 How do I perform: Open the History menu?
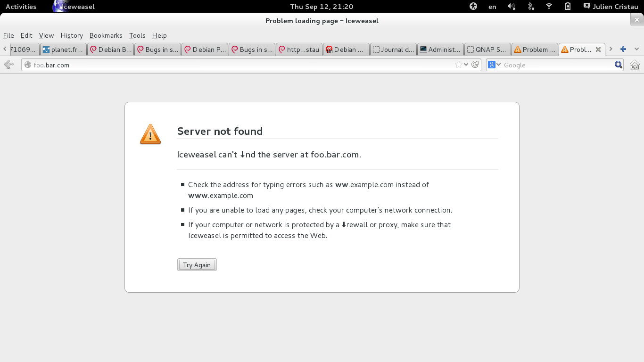pos(72,35)
